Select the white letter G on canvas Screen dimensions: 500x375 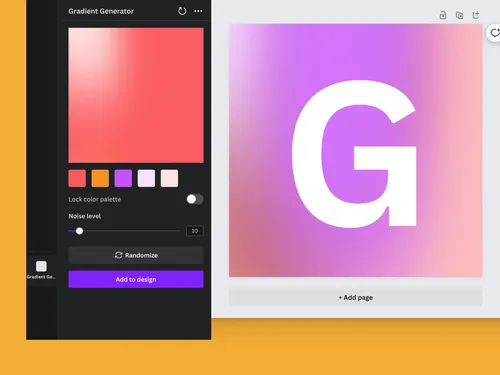pos(354,154)
